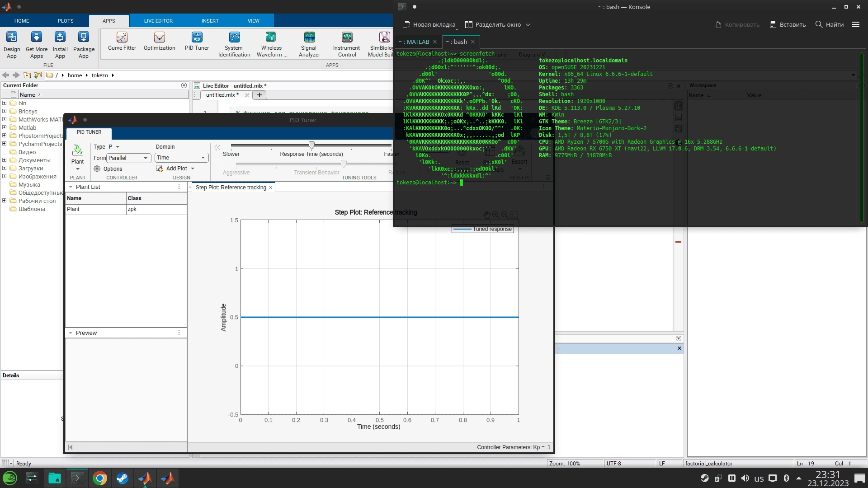Open the openSUSE application launcher
868x488 pixels.
pos(10,478)
